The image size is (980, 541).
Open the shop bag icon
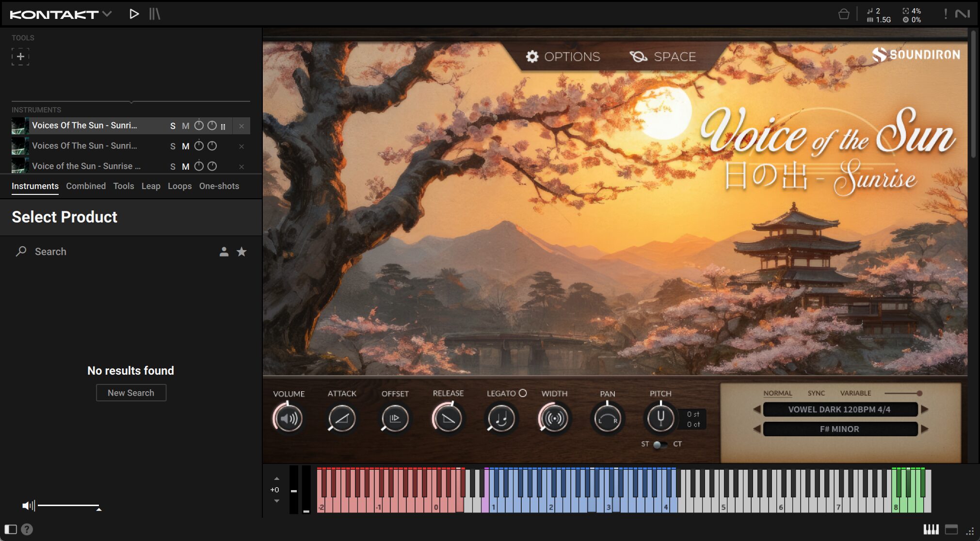tap(844, 14)
